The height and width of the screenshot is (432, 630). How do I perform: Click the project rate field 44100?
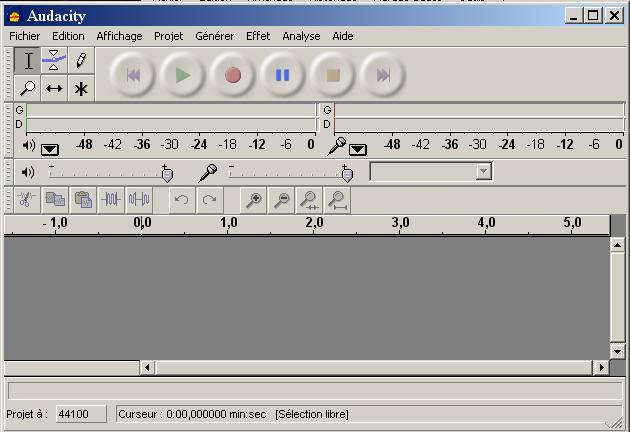click(74, 414)
